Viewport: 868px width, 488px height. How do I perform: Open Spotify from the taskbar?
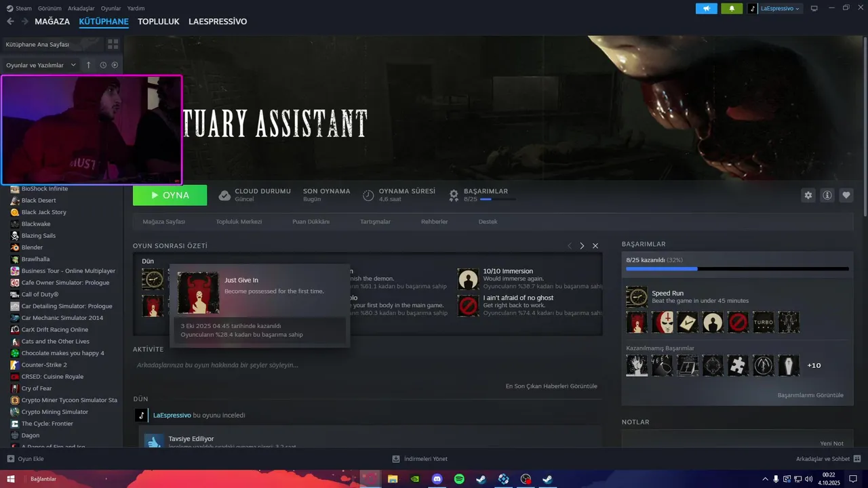(459, 479)
